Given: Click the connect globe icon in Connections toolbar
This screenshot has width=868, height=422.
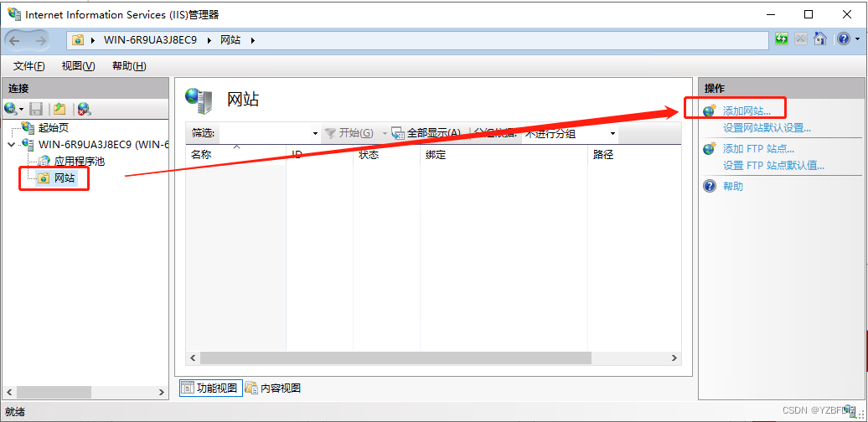Looking at the screenshot, I should (10, 108).
